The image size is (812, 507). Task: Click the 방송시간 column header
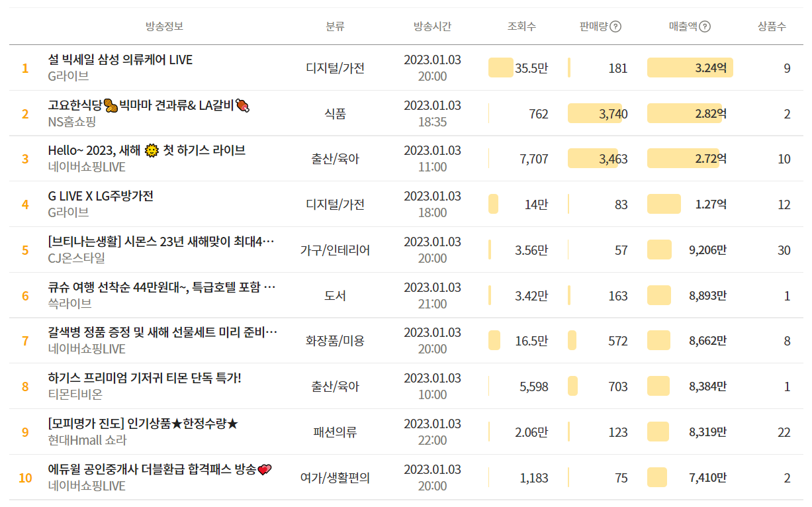pos(432,26)
